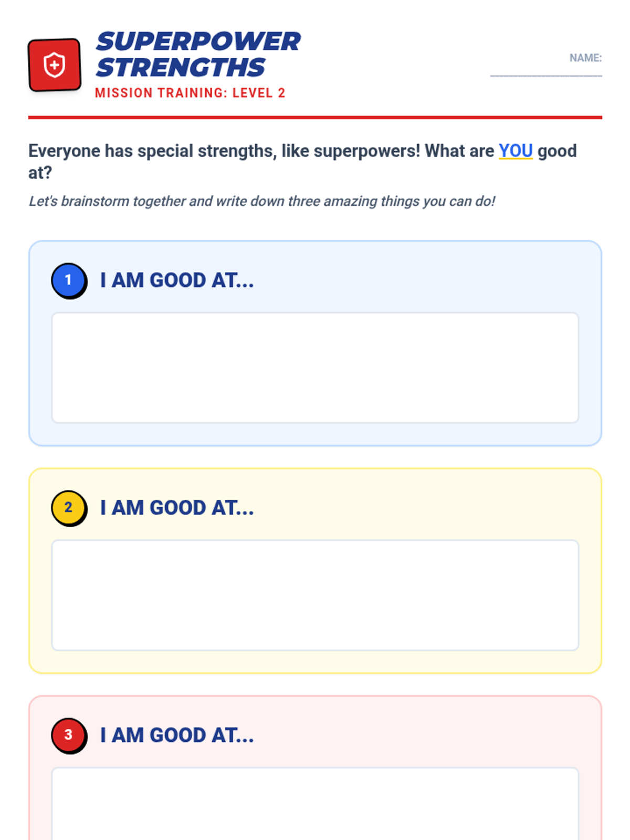630x840 pixels.
Task: Click the underlined YOU word
Action: click(x=516, y=151)
